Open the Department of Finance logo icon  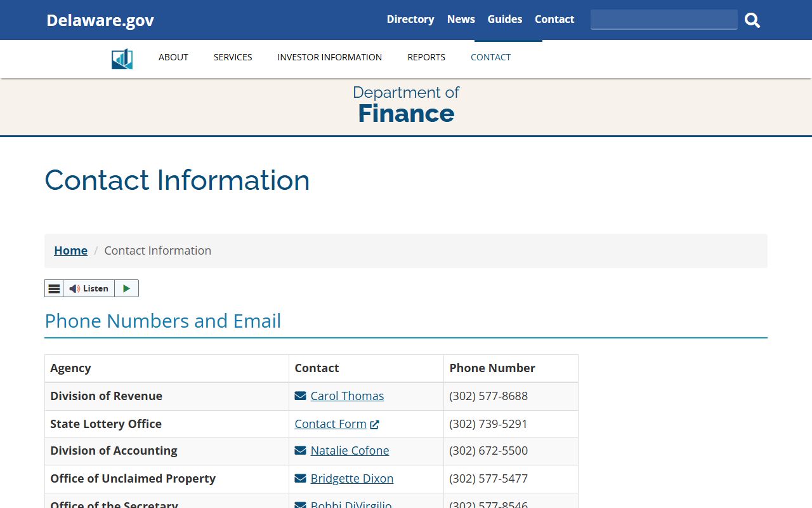[122, 59]
